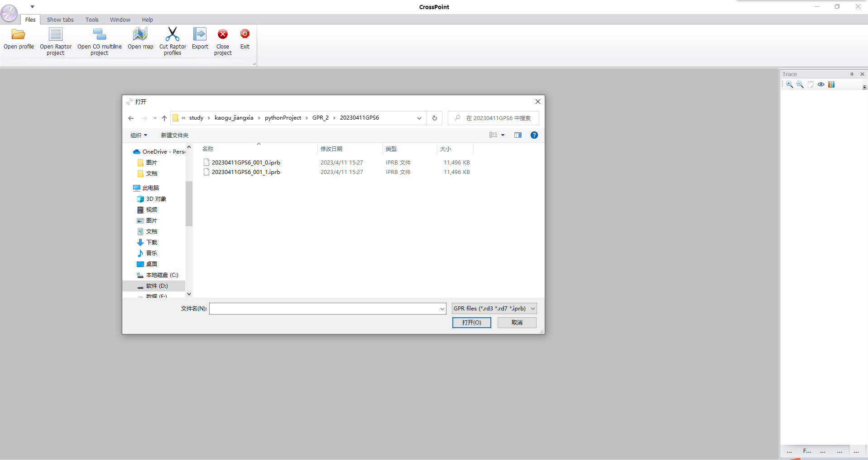This screenshot has width=868, height=460.
Task: Click Open CO multiline project icon
Action: point(99,34)
